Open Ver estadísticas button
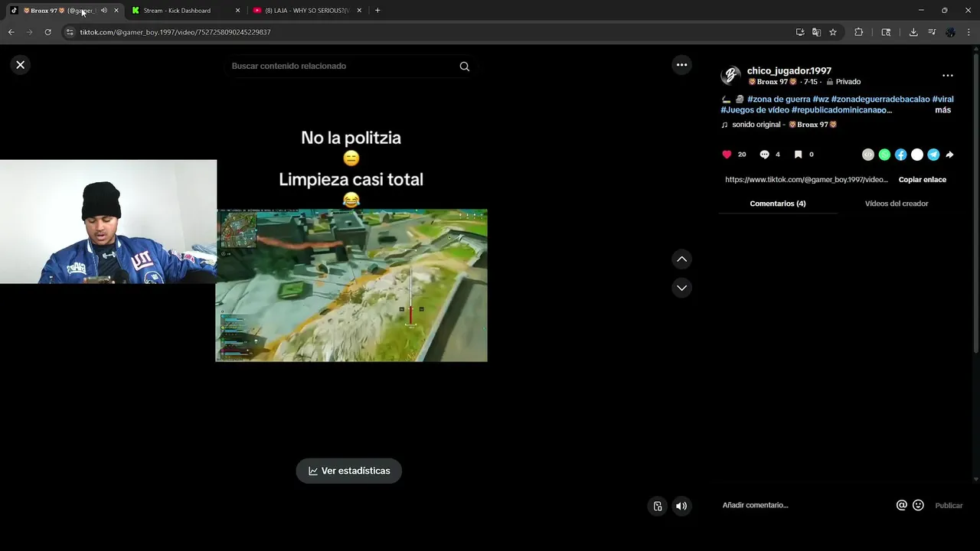The height and width of the screenshot is (551, 980). pos(349,471)
